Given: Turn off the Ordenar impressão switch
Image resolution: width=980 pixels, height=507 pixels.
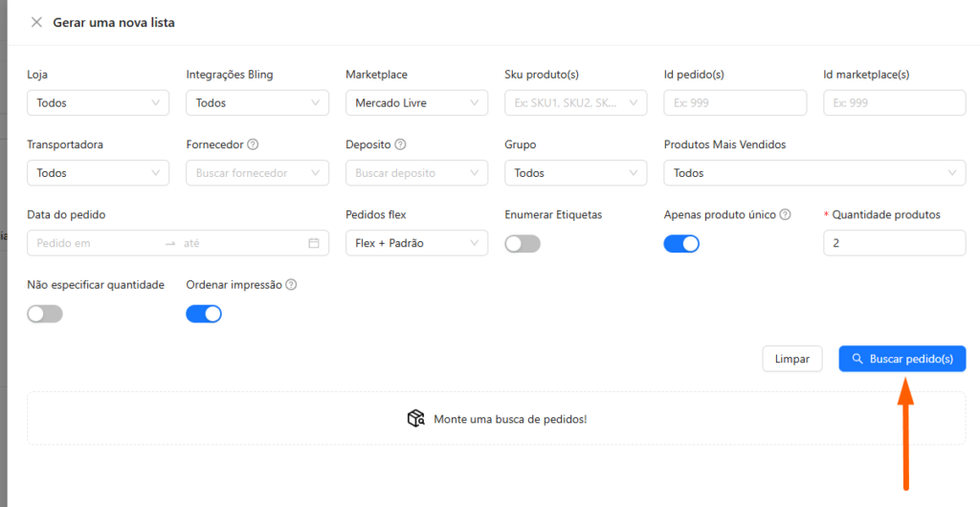Looking at the screenshot, I should tap(204, 314).
